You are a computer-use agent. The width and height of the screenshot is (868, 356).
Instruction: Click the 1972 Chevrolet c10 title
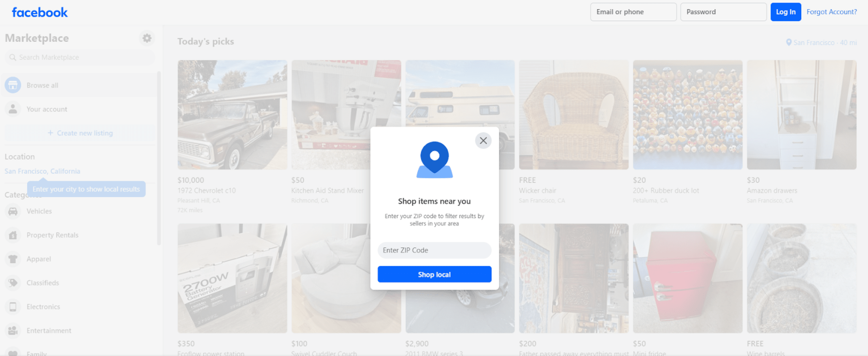click(207, 191)
